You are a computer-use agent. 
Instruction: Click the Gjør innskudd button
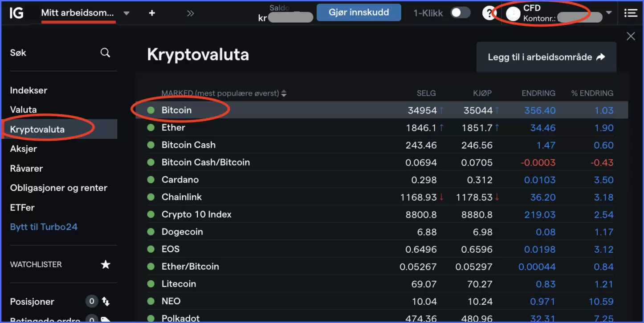[x=359, y=12]
